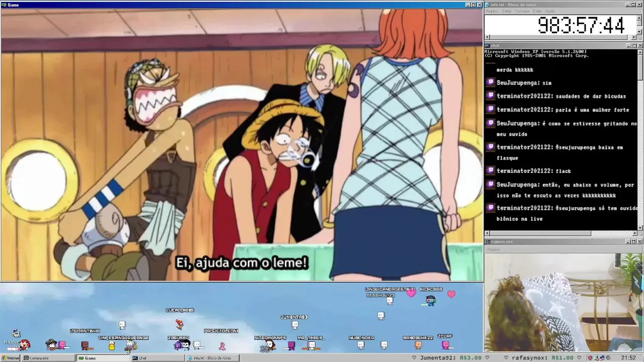This screenshot has width=644, height=362.
Task: Click the red shield system tray icon
Action: (x=590, y=358)
